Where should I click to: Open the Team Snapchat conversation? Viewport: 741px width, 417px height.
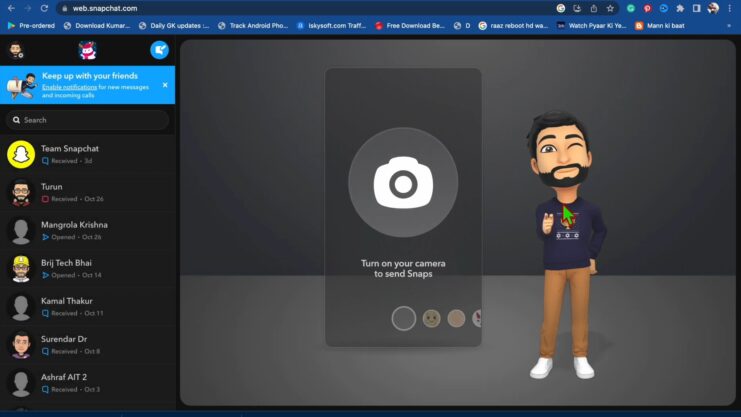(87, 155)
